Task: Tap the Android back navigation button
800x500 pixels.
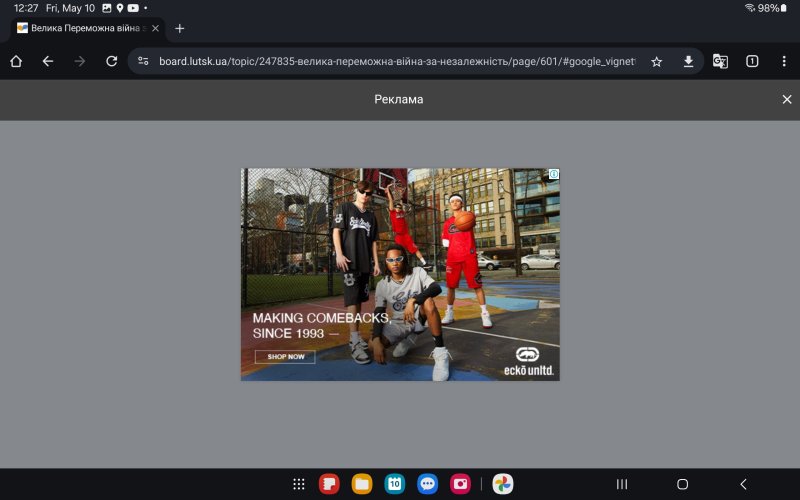Action: pyautogui.click(x=743, y=484)
